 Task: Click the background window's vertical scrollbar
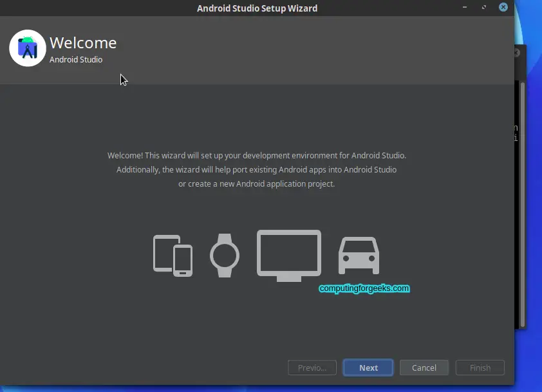coord(523,205)
